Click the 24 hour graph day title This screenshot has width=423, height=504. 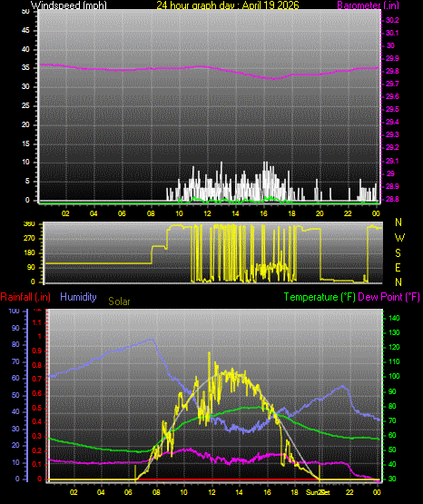coord(228,5)
